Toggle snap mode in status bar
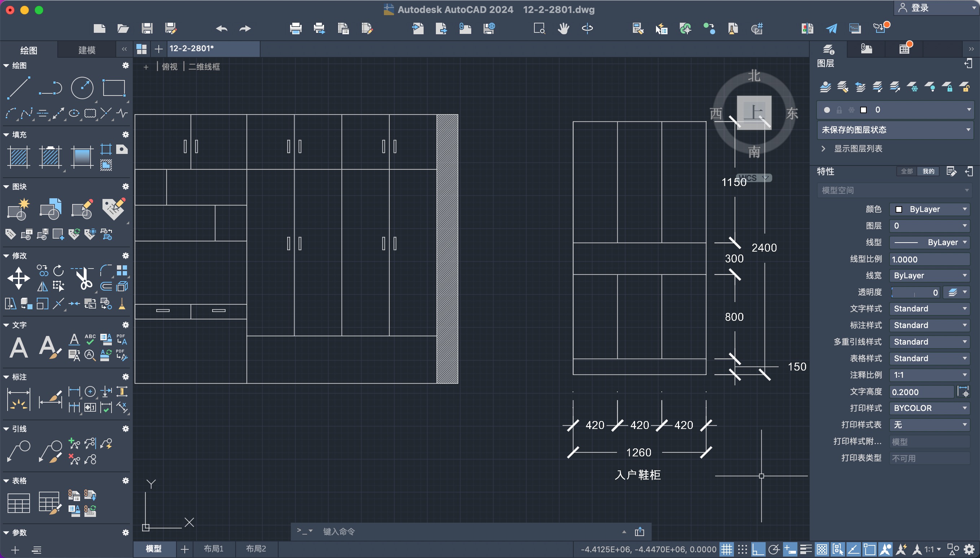This screenshot has height=558, width=980. 743,550
